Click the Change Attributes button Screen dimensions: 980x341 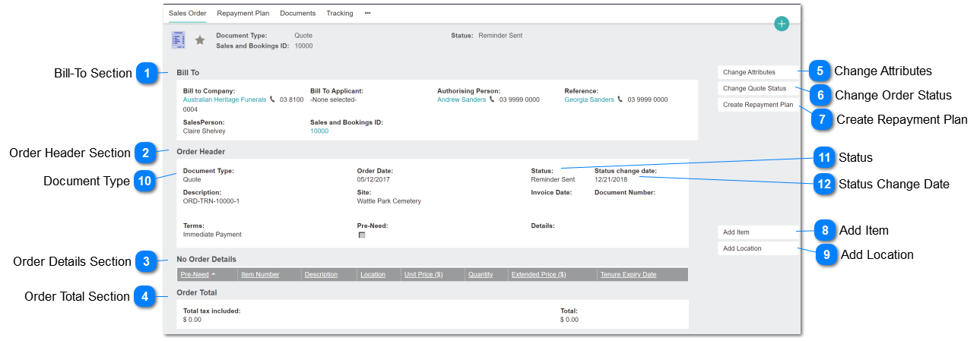click(758, 72)
